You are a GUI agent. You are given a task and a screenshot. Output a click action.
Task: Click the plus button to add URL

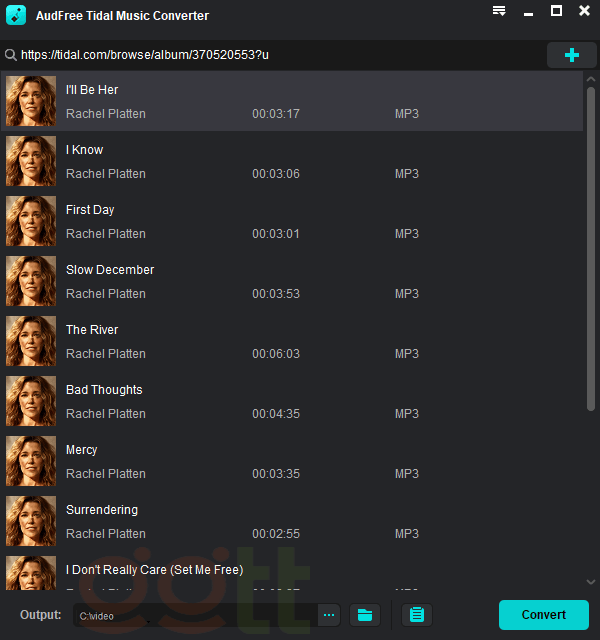pos(571,55)
